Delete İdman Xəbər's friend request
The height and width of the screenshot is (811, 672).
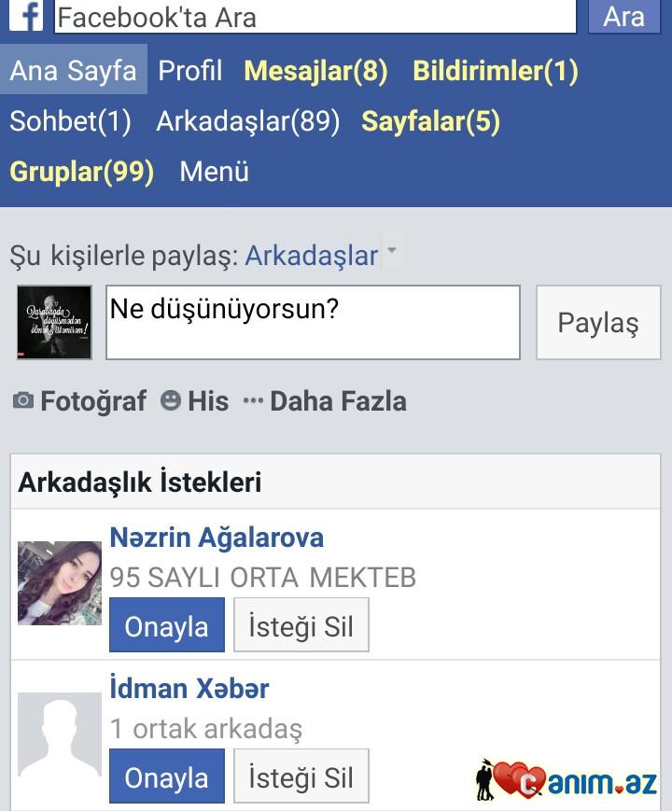pos(301,776)
